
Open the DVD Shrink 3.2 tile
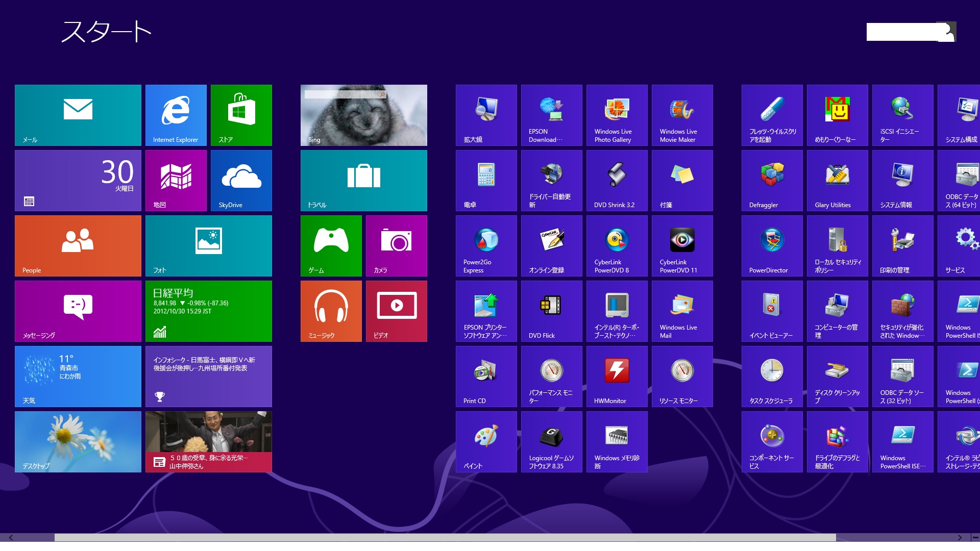(x=617, y=180)
